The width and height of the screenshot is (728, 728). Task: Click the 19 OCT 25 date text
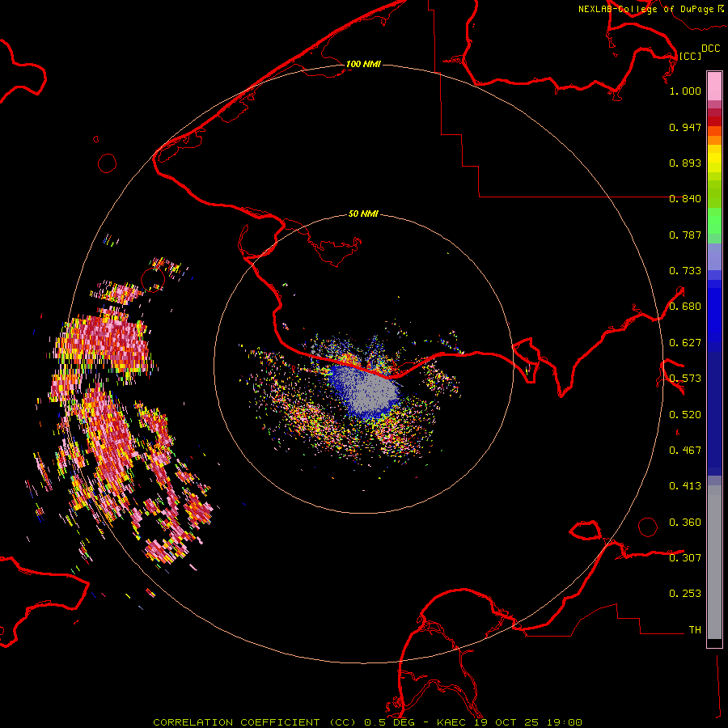click(x=507, y=722)
